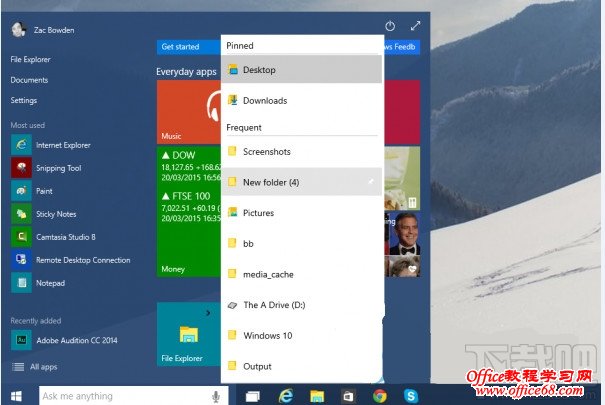605x405 pixels.
Task: Open Internet Explorer on taskbar
Action: coord(286,396)
